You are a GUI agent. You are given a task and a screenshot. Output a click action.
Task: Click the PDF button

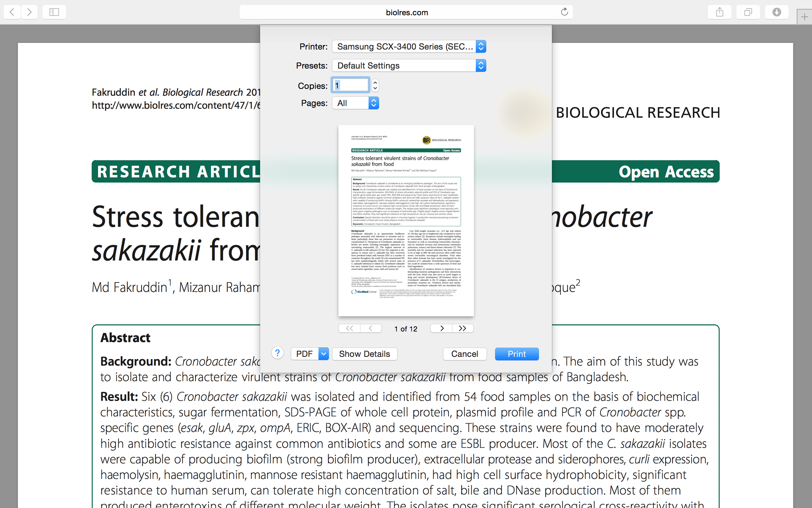click(305, 354)
